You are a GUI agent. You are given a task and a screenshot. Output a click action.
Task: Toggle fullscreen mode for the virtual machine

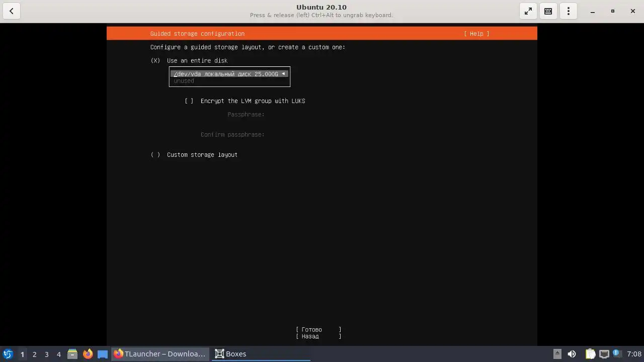coord(528,11)
